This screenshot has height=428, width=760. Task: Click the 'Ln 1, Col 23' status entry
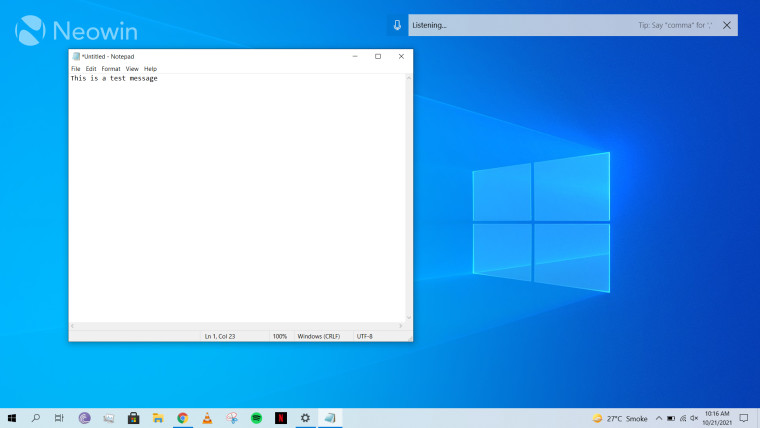tap(220, 336)
